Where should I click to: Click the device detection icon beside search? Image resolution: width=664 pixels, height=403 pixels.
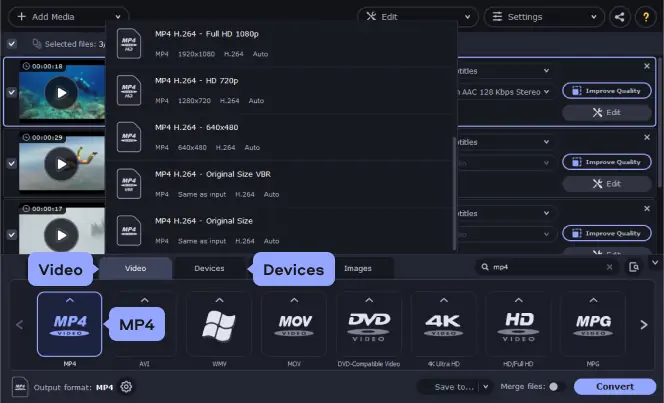634,267
